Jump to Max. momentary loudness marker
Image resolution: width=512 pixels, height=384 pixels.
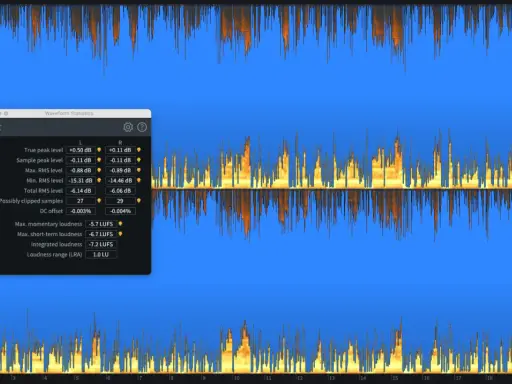point(120,224)
